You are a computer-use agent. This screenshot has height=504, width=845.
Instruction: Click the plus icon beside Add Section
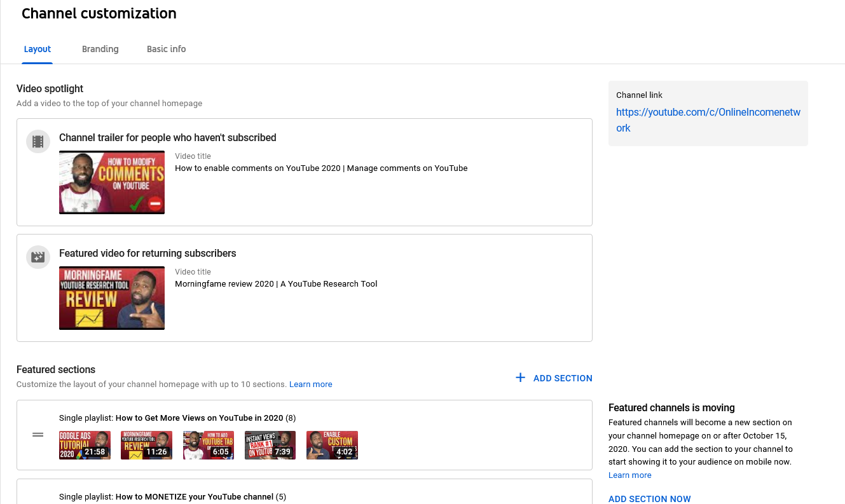(x=520, y=378)
